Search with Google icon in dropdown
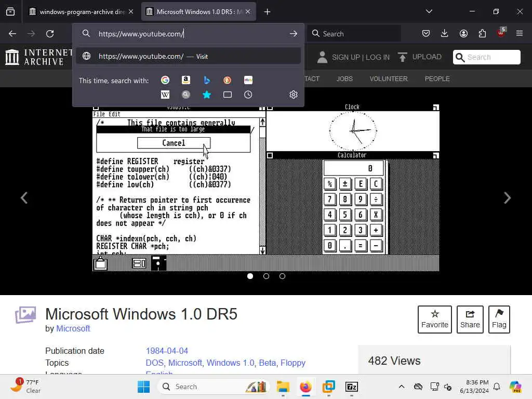Viewport: 532px width, 399px height. pos(165,80)
